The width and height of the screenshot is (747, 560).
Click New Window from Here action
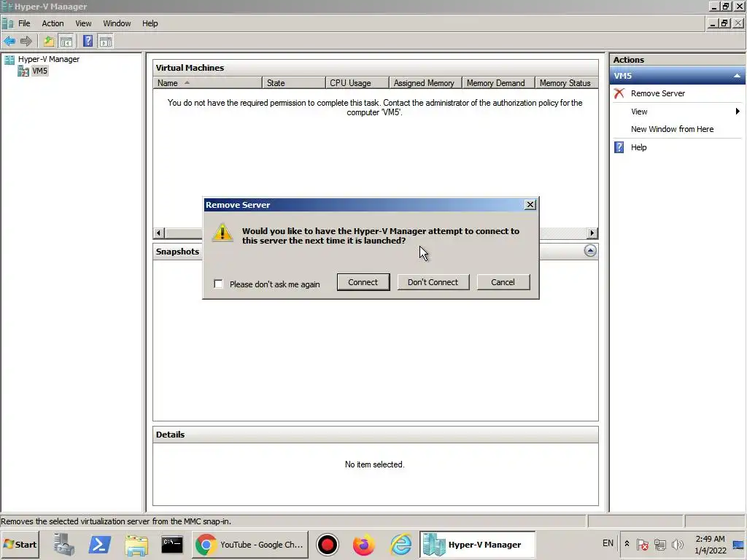pos(672,129)
